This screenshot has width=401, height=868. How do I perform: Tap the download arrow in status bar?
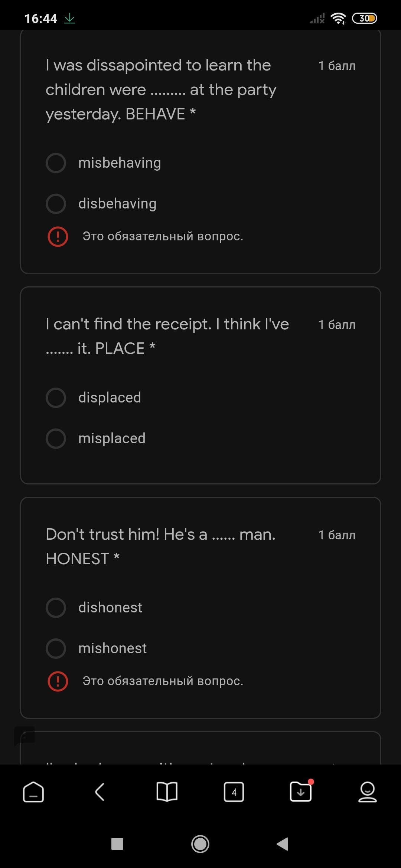point(69,18)
